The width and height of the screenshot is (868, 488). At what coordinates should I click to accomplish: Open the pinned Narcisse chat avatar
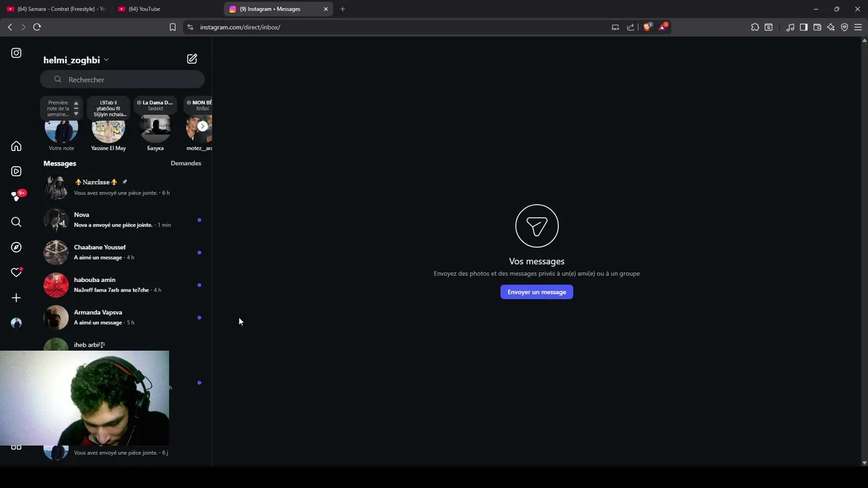(56, 187)
